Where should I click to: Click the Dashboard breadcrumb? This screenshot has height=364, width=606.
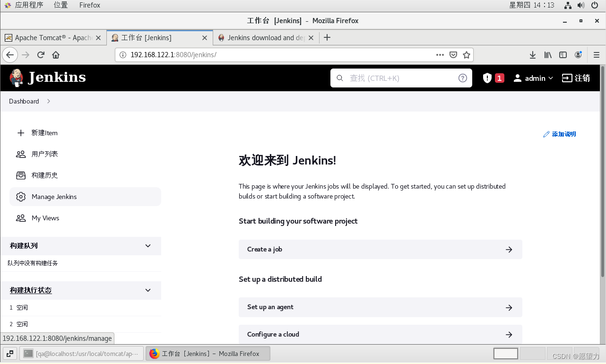point(24,101)
